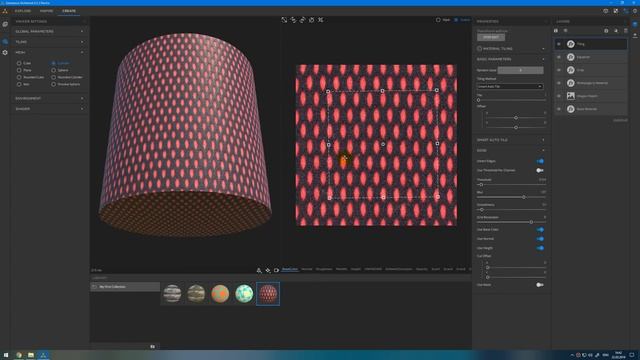Toggle the Use Mask switch
This screenshot has height=360, width=640.
coord(540,285)
